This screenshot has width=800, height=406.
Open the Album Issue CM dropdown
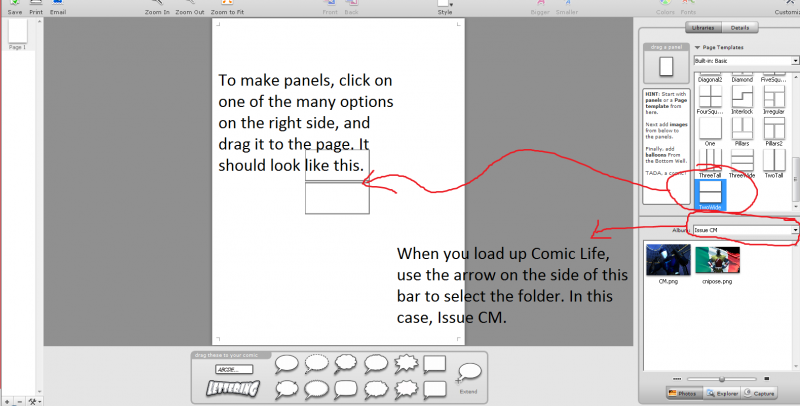[x=746, y=230]
